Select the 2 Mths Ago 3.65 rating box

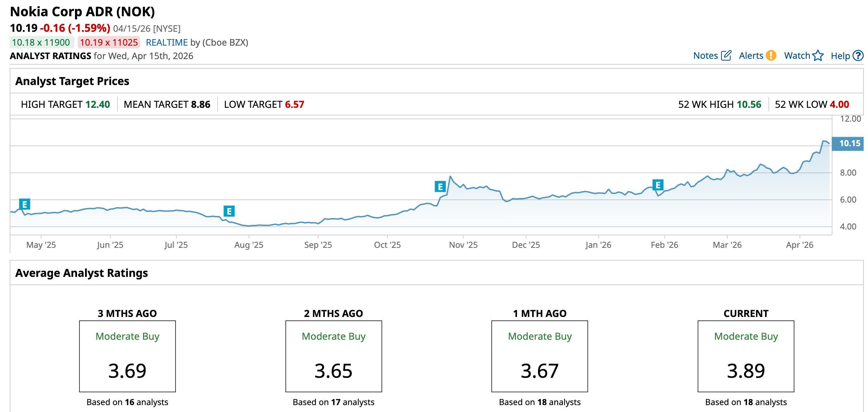tap(333, 356)
